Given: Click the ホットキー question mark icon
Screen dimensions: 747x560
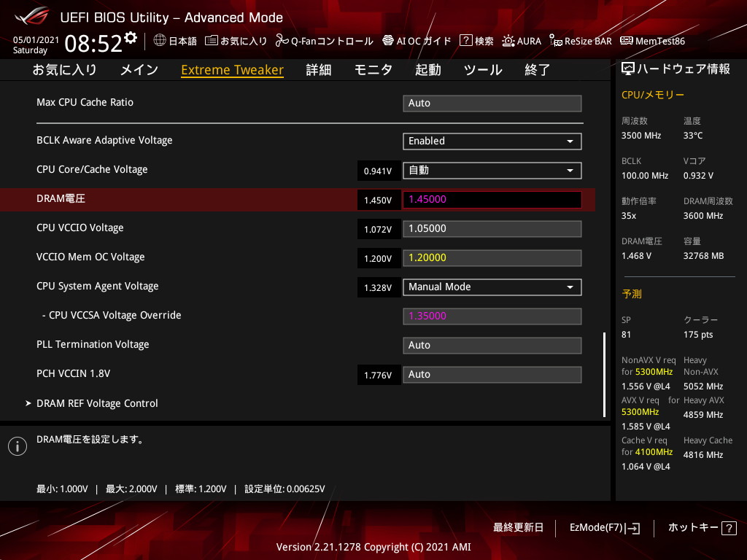Looking at the screenshot, I should (x=729, y=528).
